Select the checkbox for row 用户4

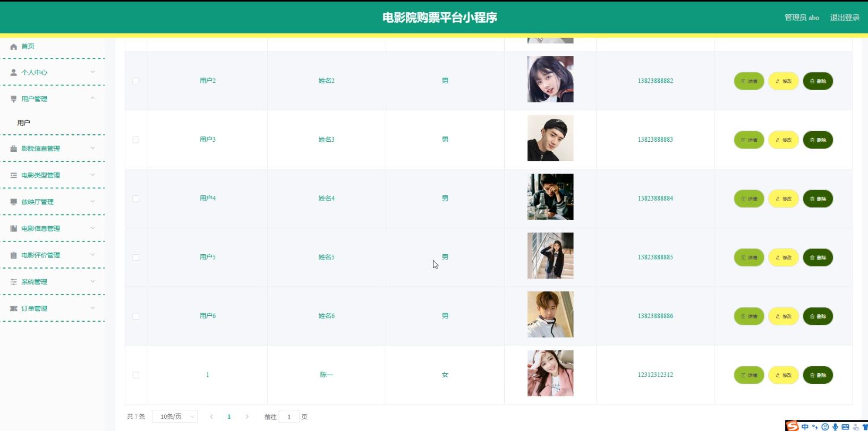click(x=136, y=199)
